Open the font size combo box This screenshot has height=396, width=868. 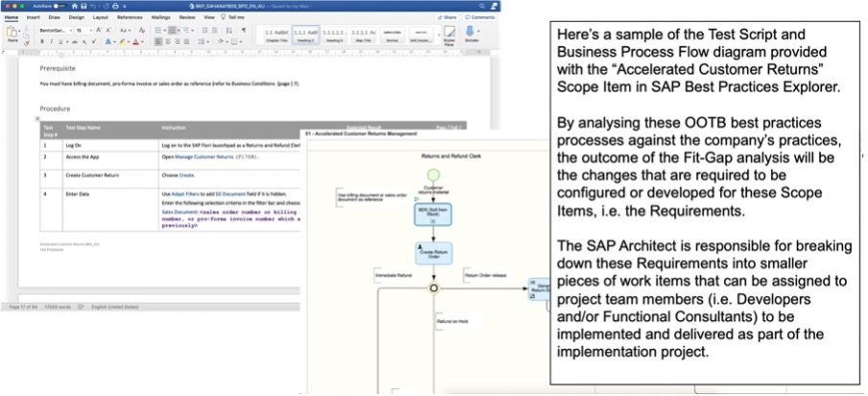[84, 31]
